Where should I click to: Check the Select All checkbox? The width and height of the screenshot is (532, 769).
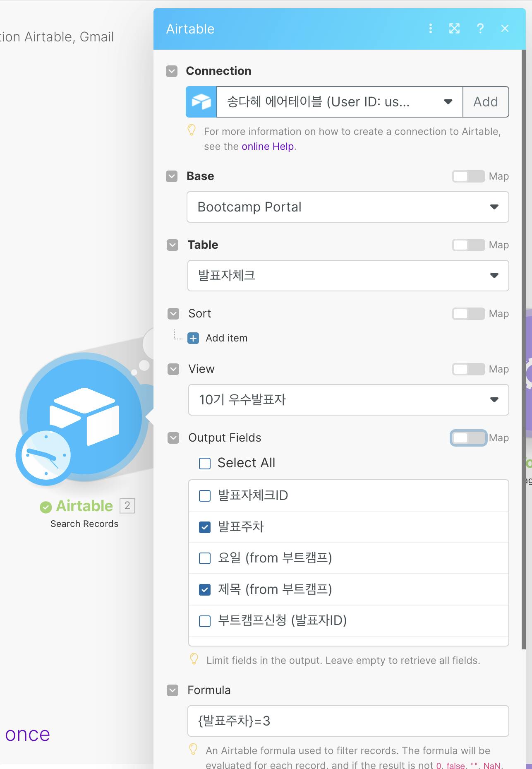pos(205,463)
